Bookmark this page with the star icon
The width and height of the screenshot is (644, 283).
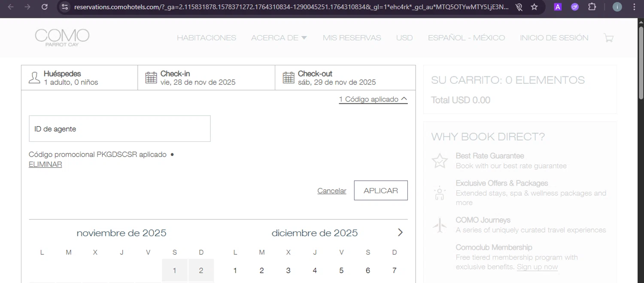coord(534,7)
